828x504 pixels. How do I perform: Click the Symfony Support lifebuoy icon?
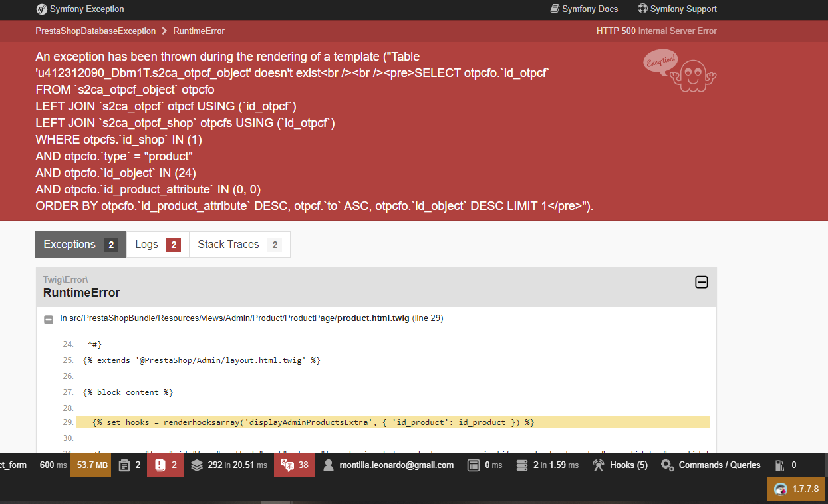click(x=642, y=9)
